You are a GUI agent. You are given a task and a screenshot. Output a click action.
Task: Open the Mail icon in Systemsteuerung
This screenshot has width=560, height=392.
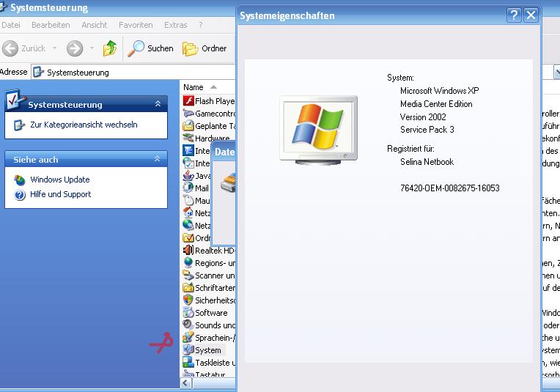(188, 188)
